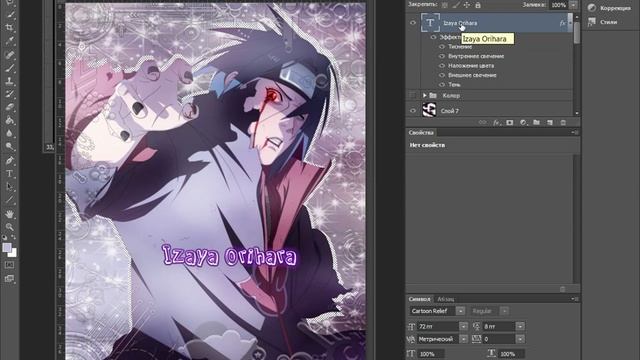Image resolution: width=640 pixels, height=360 pixels.
Task: Open leading 8 pt dropdown
Action: click(520, 326)
